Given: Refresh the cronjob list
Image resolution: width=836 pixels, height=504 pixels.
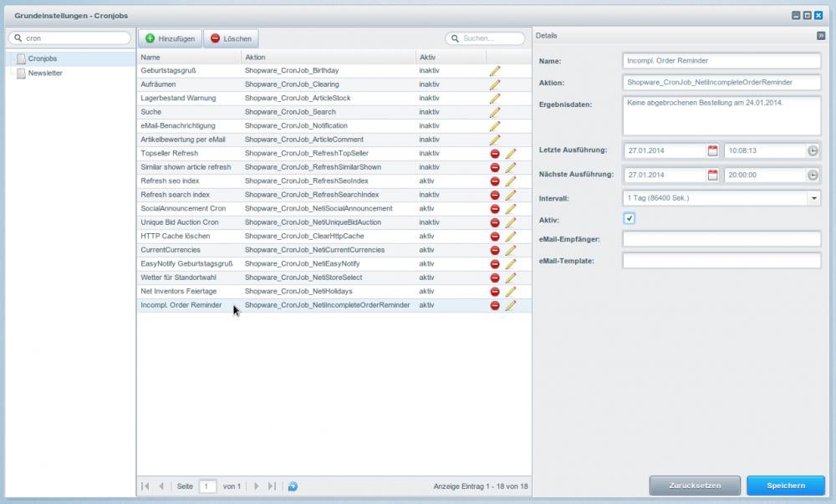Looking at the screenshot, I should [293, 486].
